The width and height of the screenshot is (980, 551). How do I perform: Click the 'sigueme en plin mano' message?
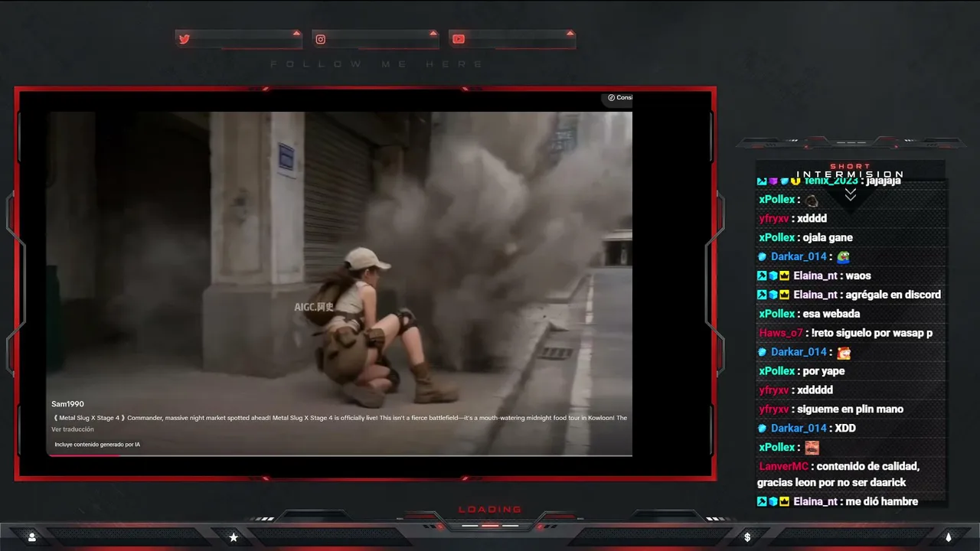[850, 409]
